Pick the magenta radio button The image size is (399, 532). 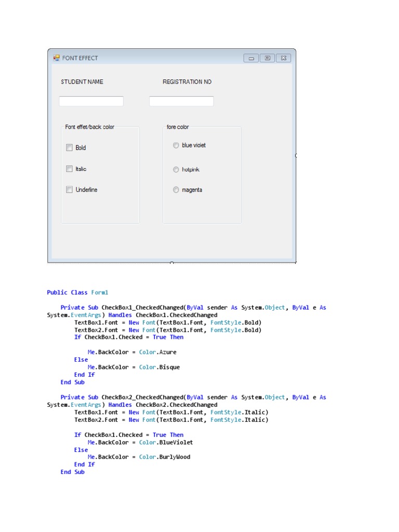pos(176,190)
